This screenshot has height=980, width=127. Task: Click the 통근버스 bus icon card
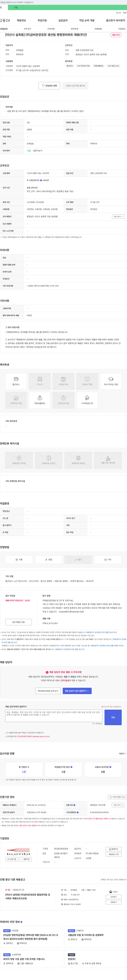point(16,381)
